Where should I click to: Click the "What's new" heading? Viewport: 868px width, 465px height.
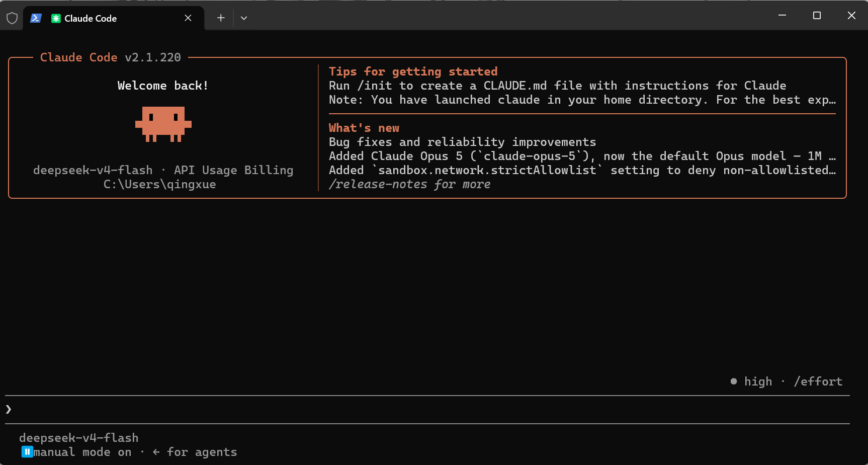(364, 128)
